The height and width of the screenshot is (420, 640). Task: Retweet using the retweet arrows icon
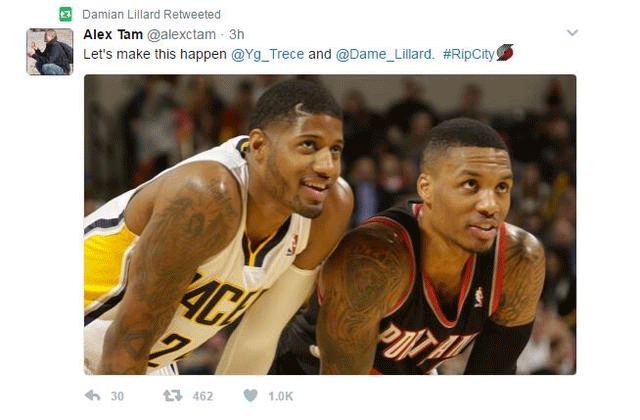coord(173,396)
